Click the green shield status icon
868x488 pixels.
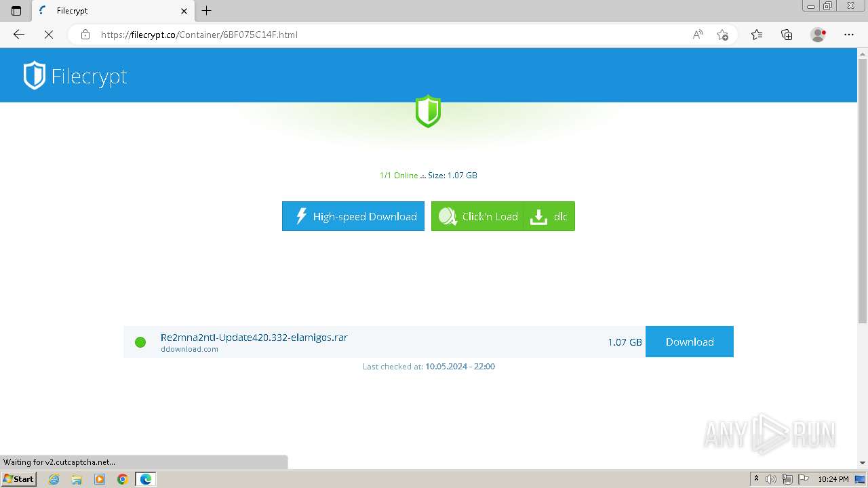pyautogui.click(x=428, y=111)
